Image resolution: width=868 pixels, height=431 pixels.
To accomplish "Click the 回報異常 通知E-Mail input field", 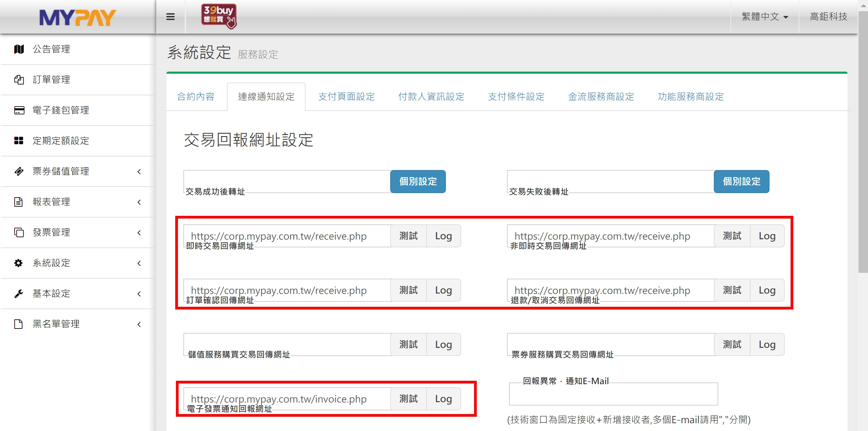I will (x=613, y=395).
